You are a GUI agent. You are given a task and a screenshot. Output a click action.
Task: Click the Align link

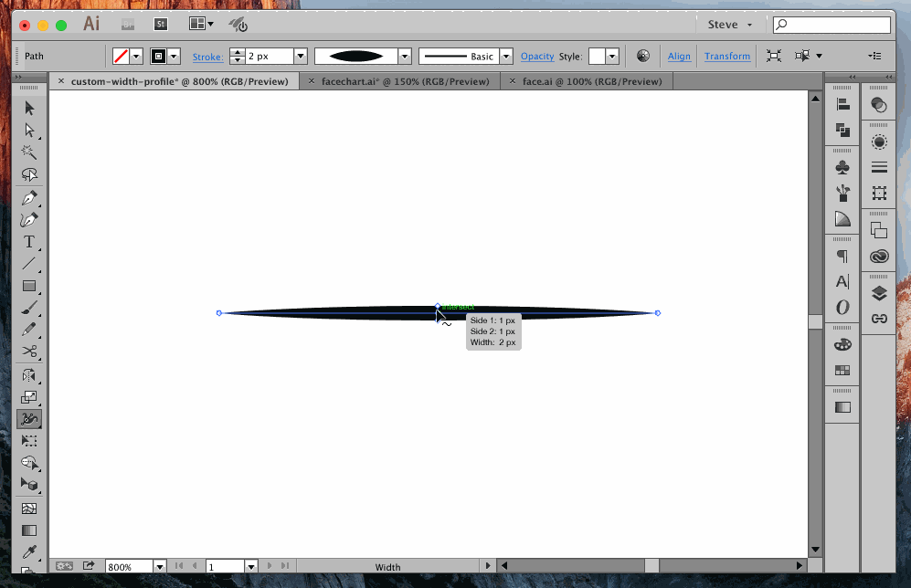(679, 57)
